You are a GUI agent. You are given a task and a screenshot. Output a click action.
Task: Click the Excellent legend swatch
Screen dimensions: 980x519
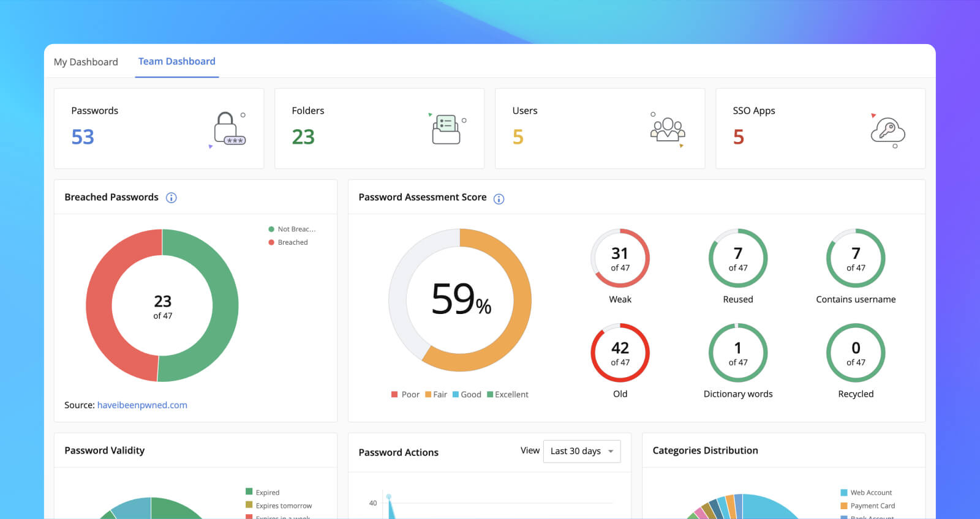tap(490, 395)
